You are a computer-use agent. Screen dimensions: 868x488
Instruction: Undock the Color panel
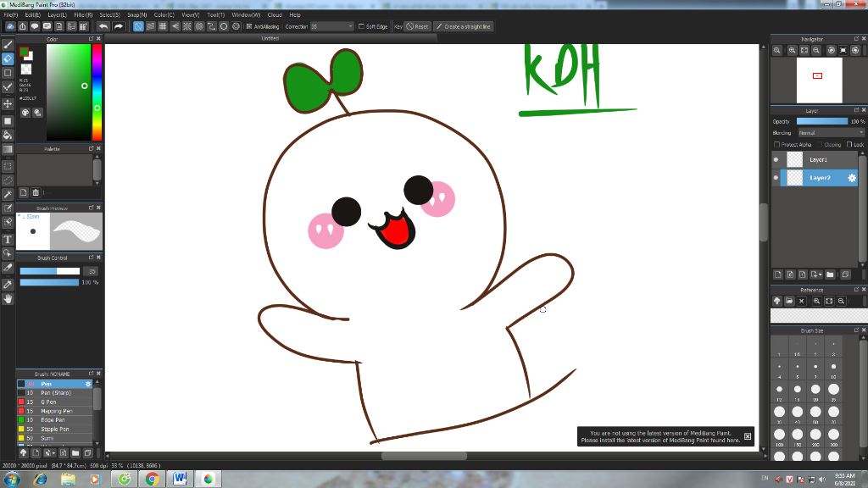click(x=91, y=39)
